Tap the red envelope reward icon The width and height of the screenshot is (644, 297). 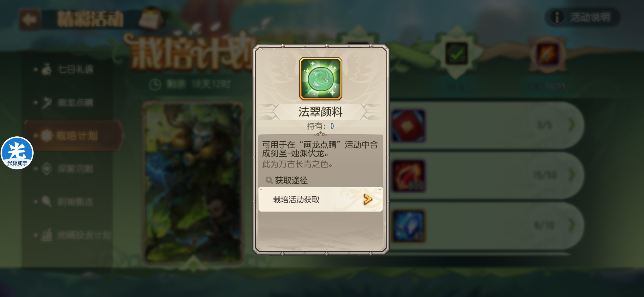[x=408, y=126]
